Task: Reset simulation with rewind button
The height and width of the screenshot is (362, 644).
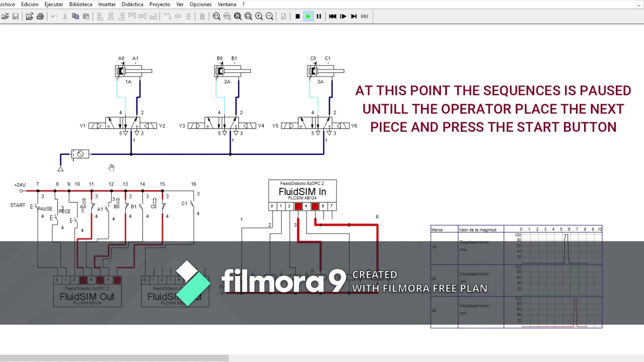Action: [x=333, y=17]
